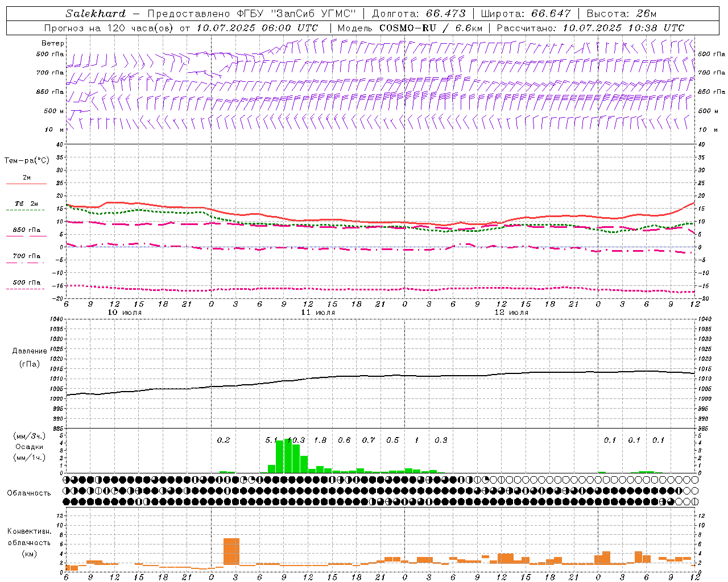Click the Облачность panel label
Viewport: 728px width, 582px height.
29,493
